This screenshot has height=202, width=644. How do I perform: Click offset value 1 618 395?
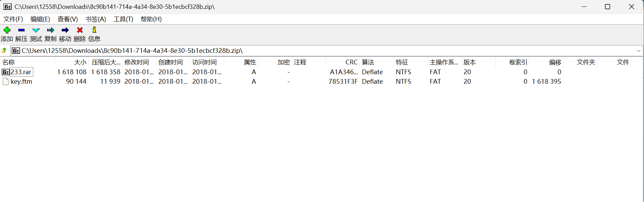(547, 81)
